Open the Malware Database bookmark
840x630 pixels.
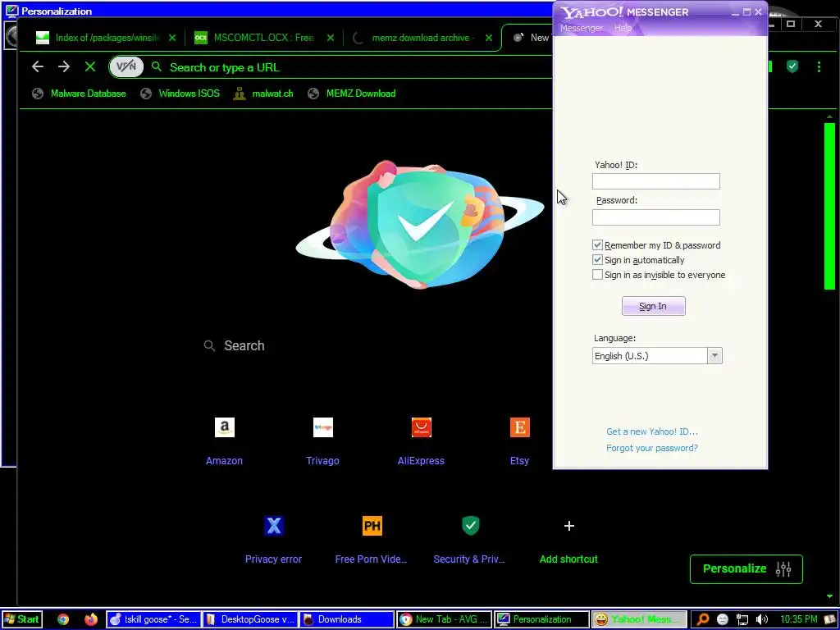point(80,94)
